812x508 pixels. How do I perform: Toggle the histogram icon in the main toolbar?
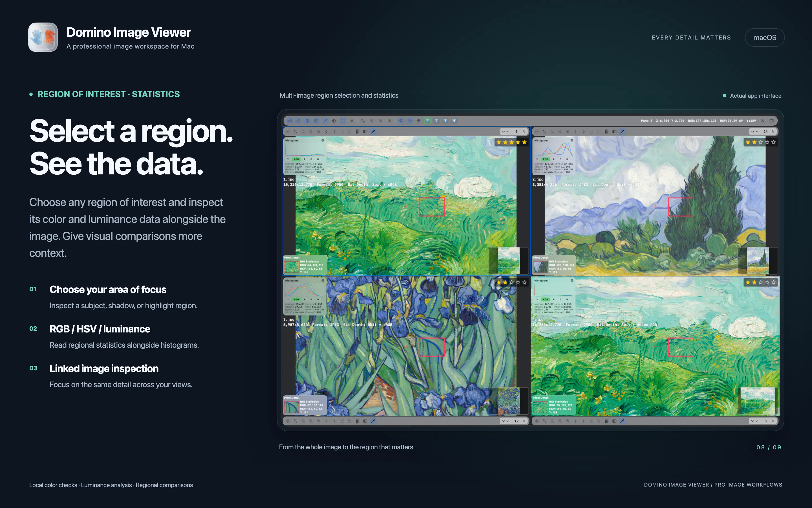(x=290, y=121)
